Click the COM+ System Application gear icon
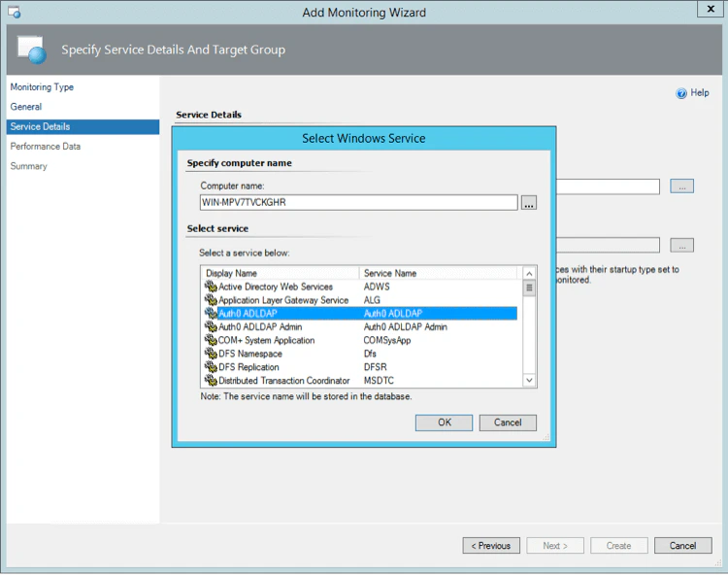 click(x=211, y=341)
